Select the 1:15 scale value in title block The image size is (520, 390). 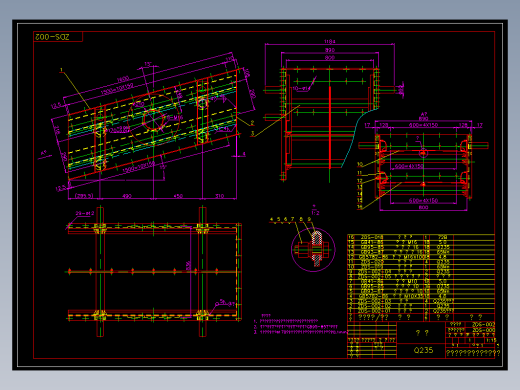pos(491,340)
